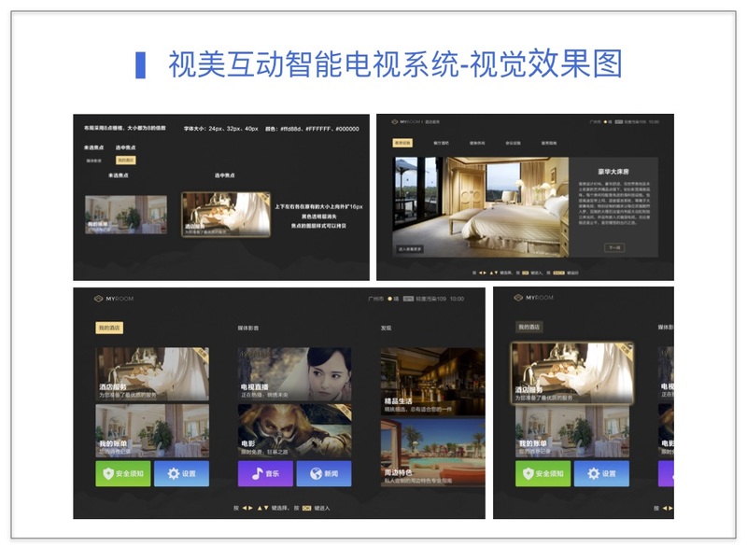
Task: Click the MYROOM logo in the focused-tile mockup
Action: pos(533,298)
